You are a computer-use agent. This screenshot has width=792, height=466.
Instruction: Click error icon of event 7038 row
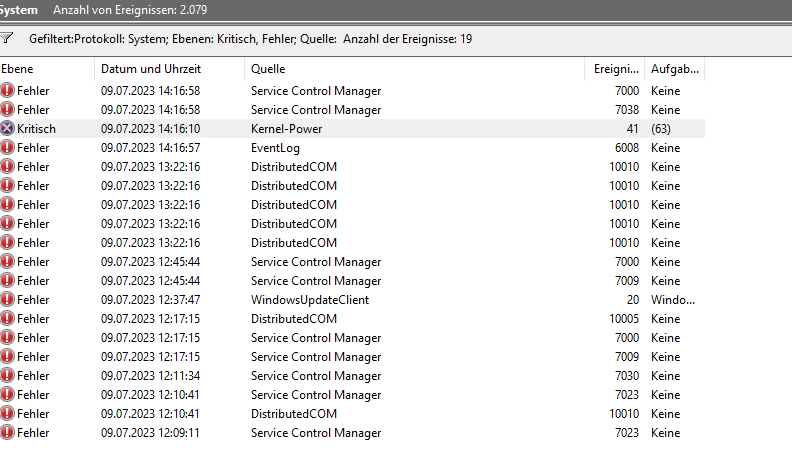[x=8, y=110]
